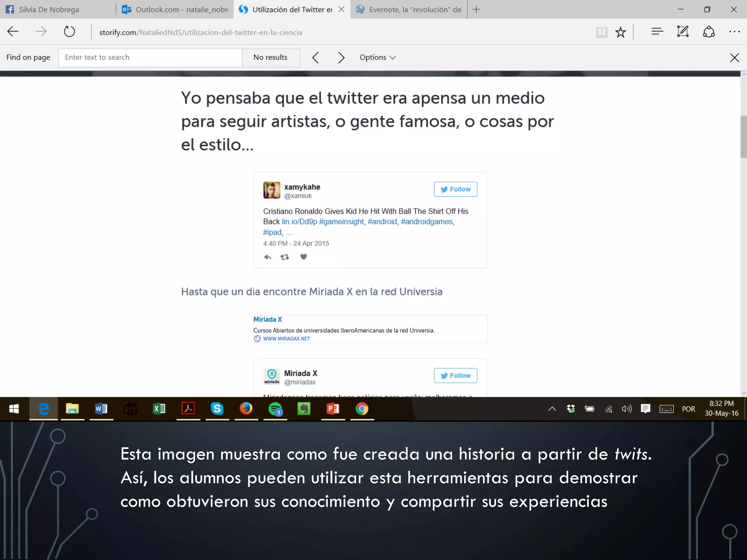
Task: Open the More actions ellipsis menu
Action: click(734, 32)
